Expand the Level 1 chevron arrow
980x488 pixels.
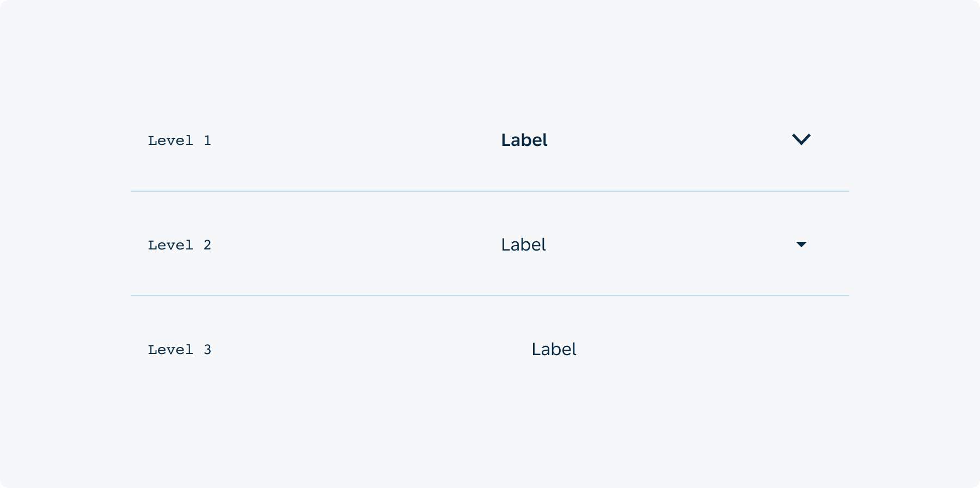click(801, 139)
